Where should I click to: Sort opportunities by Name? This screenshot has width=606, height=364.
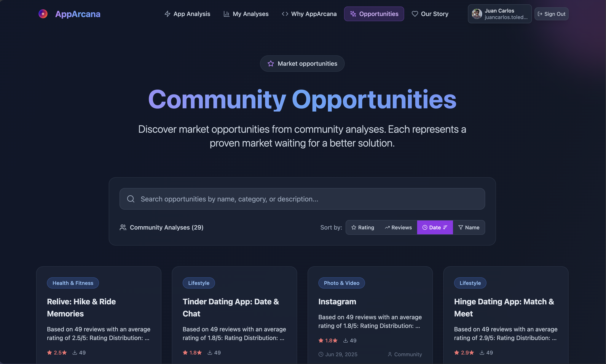tap(469, 227)
